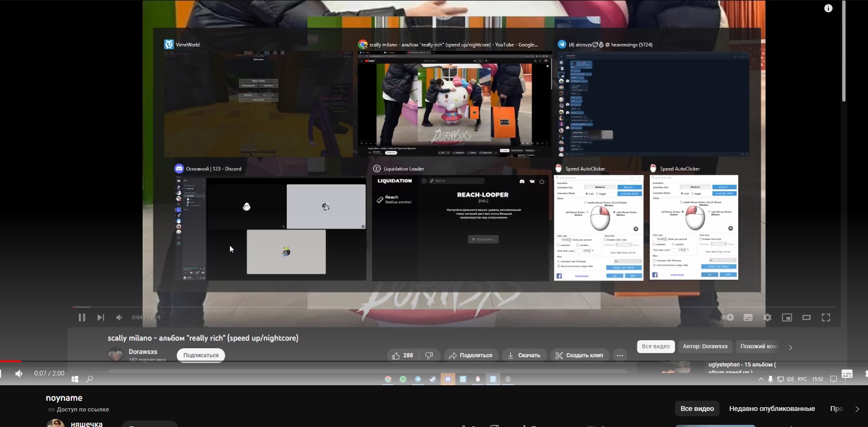The width and height of the screenshot is (868, 427).
Task: Select the "Автор: Dorawsxs" filter chip
Action: [705, 347]
